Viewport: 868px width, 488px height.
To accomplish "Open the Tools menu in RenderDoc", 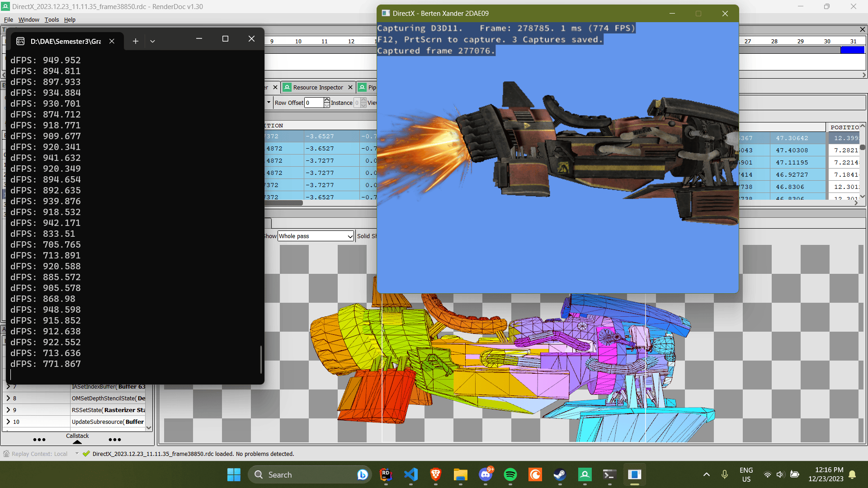I will pos(52,20).
